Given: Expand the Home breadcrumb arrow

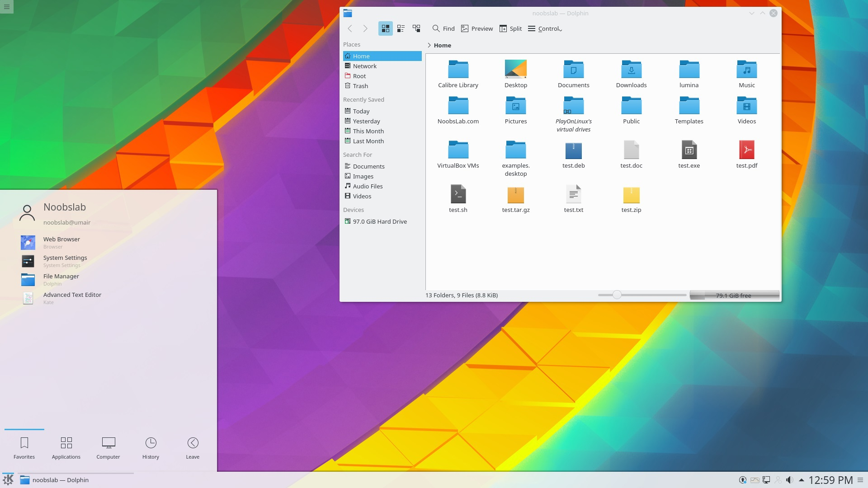Looking at the screenshot, I should 429,45.
